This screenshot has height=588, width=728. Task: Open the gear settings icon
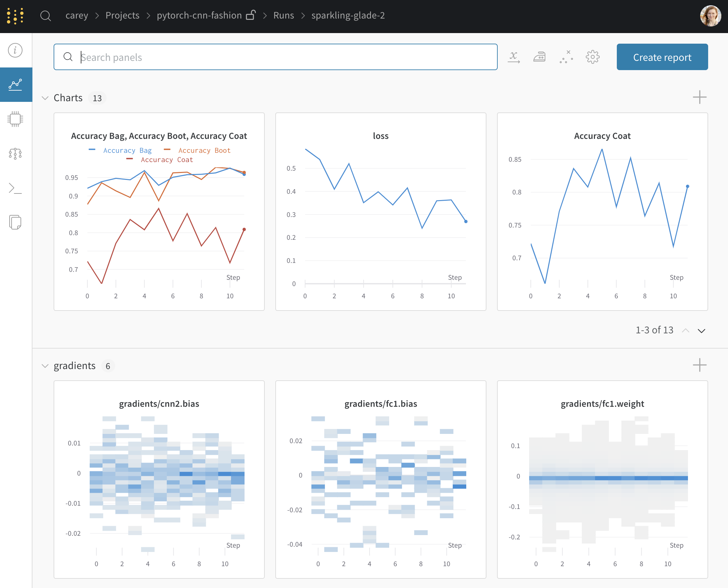coord(592,57)
